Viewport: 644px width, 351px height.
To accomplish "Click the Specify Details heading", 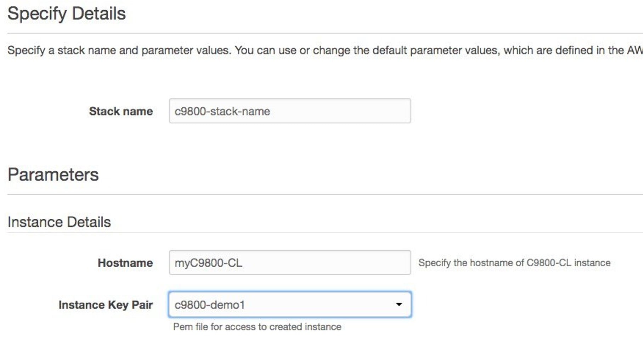I will click(x=67, y=14).
